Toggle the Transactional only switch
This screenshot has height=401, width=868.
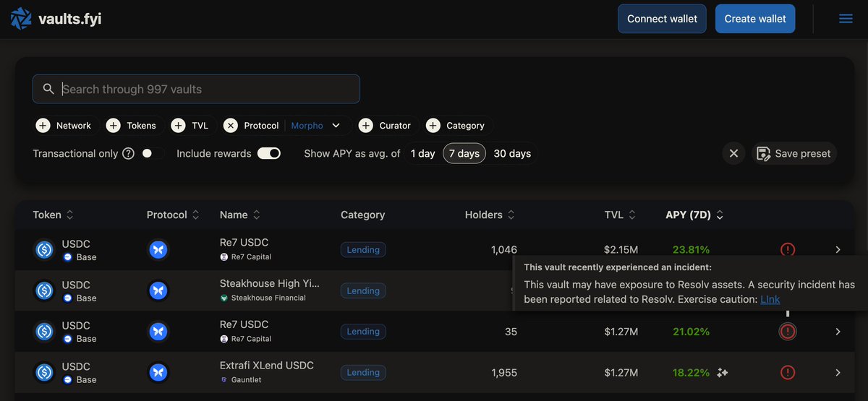tap(152, 153)
